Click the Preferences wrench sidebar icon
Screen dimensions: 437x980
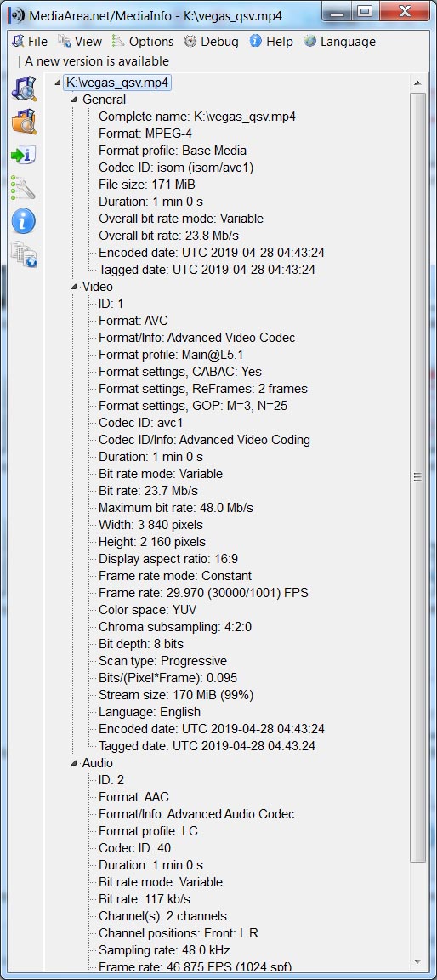click(24, 187)
